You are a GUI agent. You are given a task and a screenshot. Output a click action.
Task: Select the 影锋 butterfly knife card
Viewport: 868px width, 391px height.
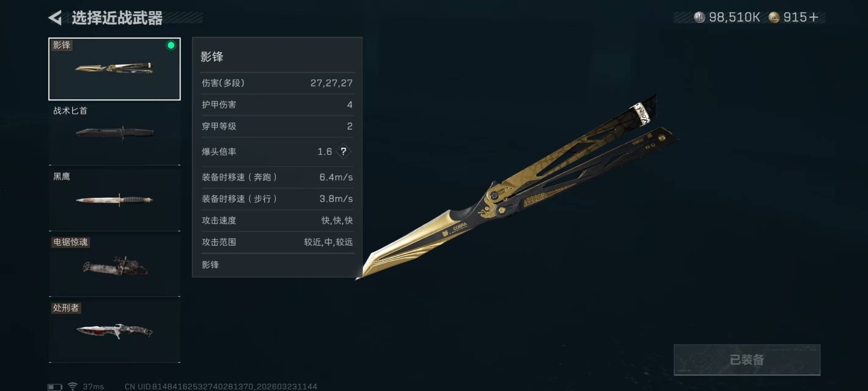114,69
